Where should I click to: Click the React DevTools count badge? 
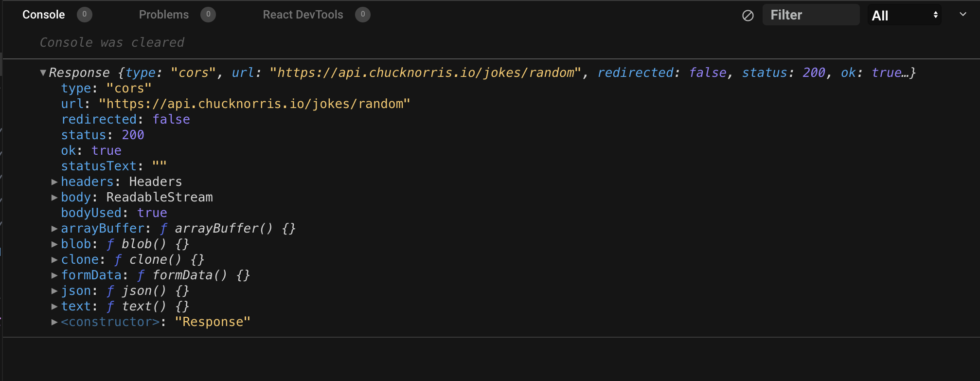(362, 15)
